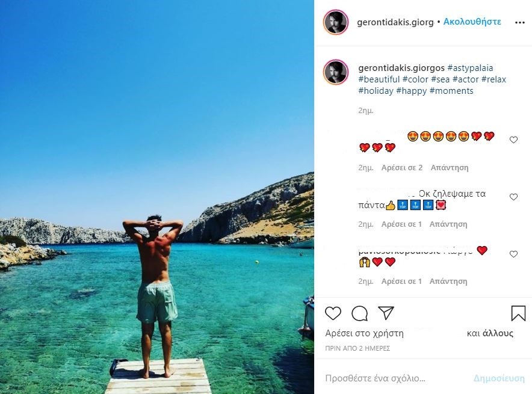Reply to the first emoji comment (Απάντηση)
The width and height of the screenshot is (532, 394).
pyautogui.click(x=450, y=167)
